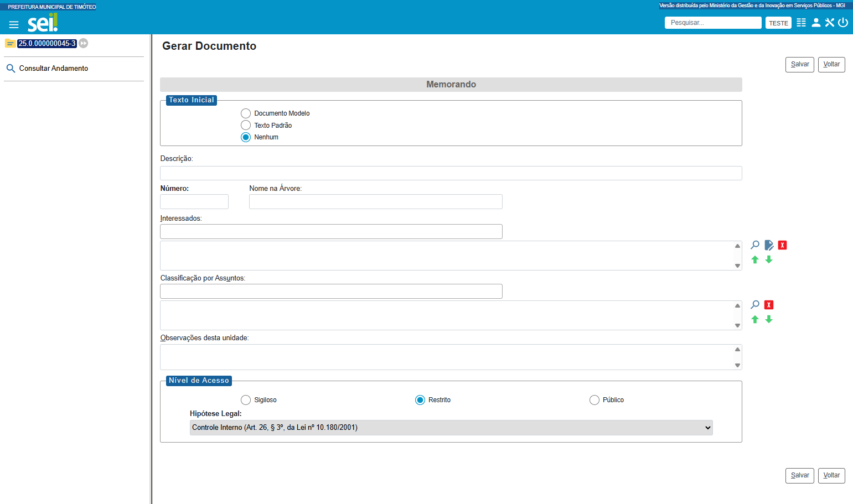Move Assunto down with green arrow

coord(769,319)
